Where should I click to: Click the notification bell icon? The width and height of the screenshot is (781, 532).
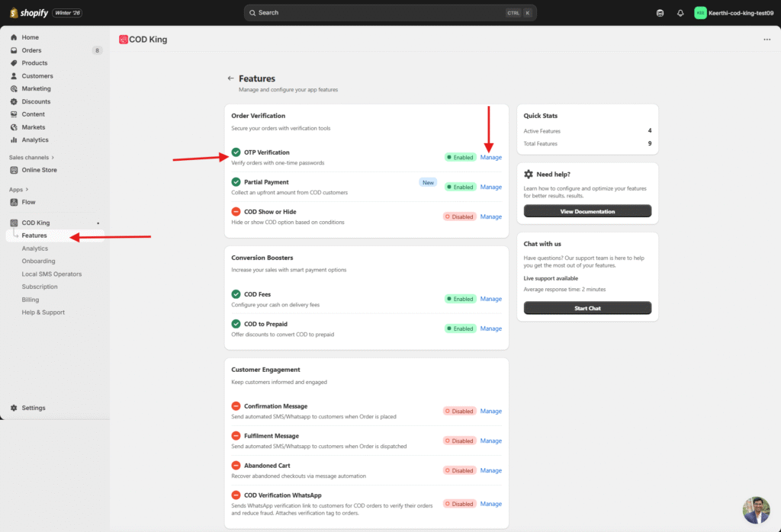[680, 13]
